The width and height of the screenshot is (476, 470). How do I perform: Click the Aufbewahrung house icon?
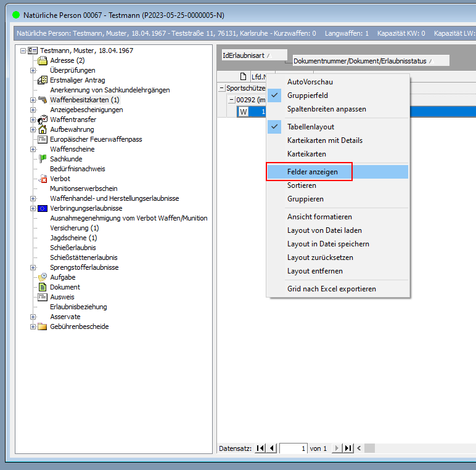point(43,129)
